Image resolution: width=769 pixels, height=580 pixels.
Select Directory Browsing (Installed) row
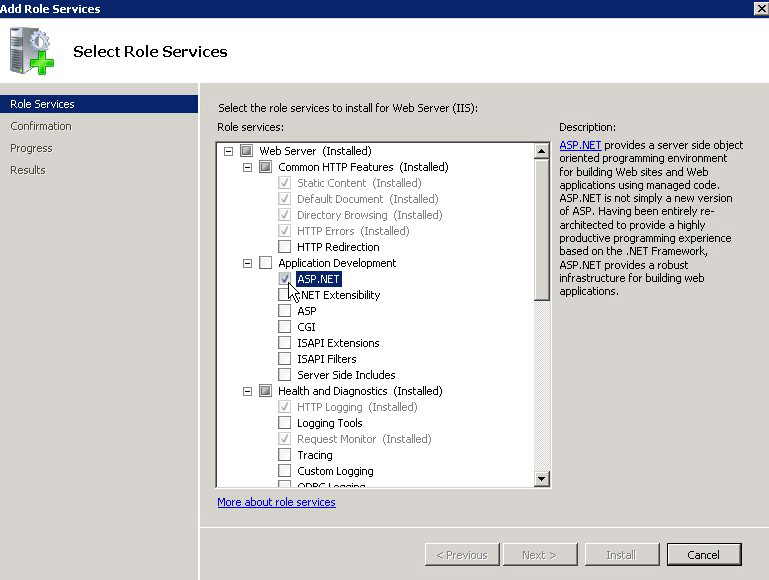[x=369, y=215]
